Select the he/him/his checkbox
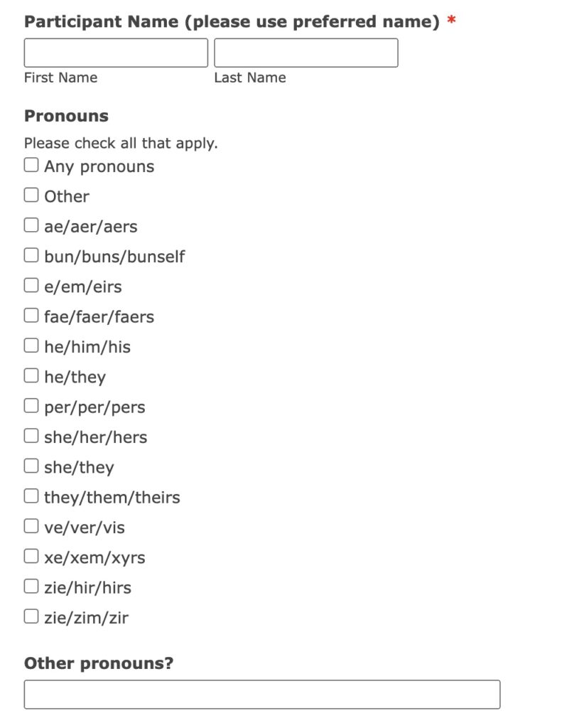Screen dimensions: 579x728 click(31, 346)
